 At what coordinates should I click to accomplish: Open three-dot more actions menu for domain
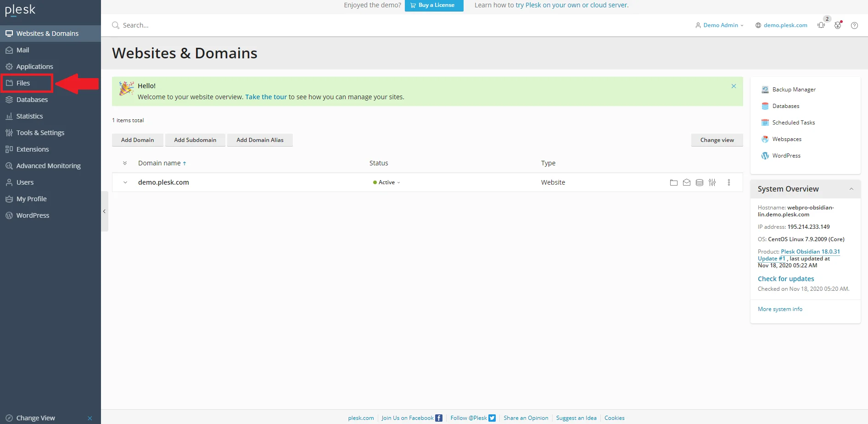tap(728, 182)
